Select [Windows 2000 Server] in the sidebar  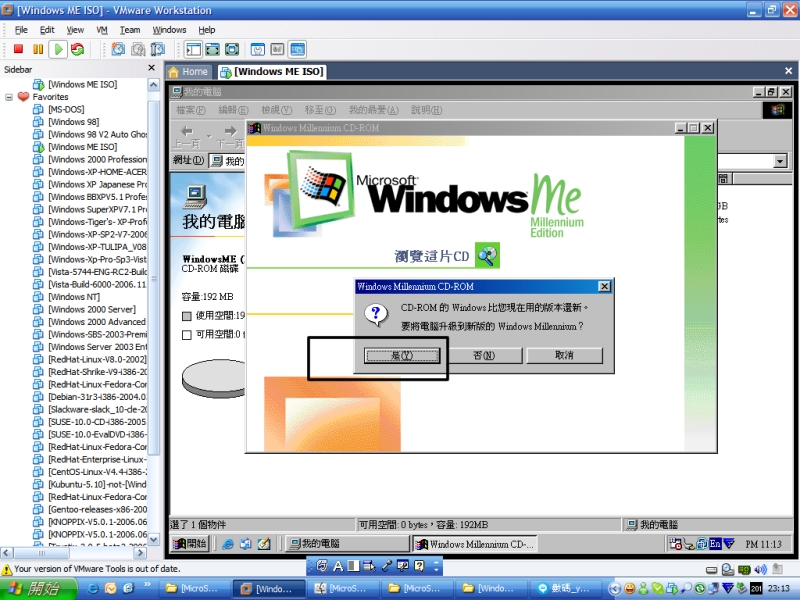(92, 309)
